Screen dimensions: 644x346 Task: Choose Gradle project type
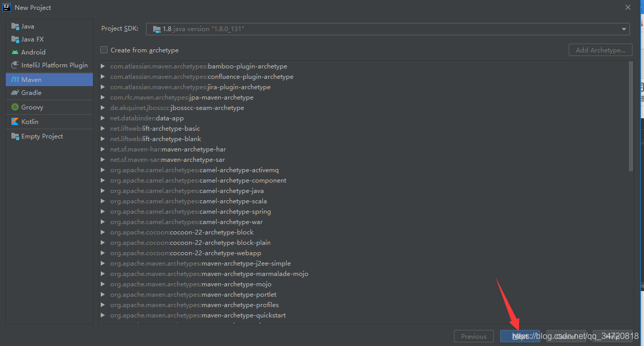(x=49, y=93)
